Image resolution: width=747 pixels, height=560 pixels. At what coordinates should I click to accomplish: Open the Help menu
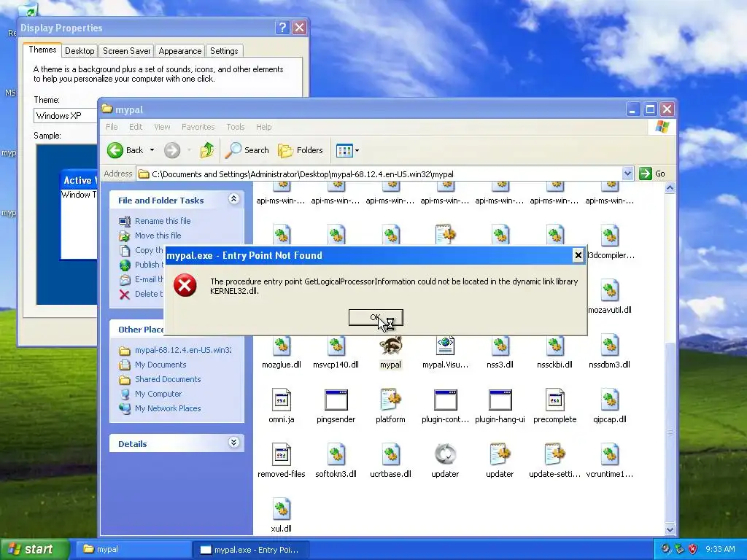pyautogui.click(x=263, y=127)
